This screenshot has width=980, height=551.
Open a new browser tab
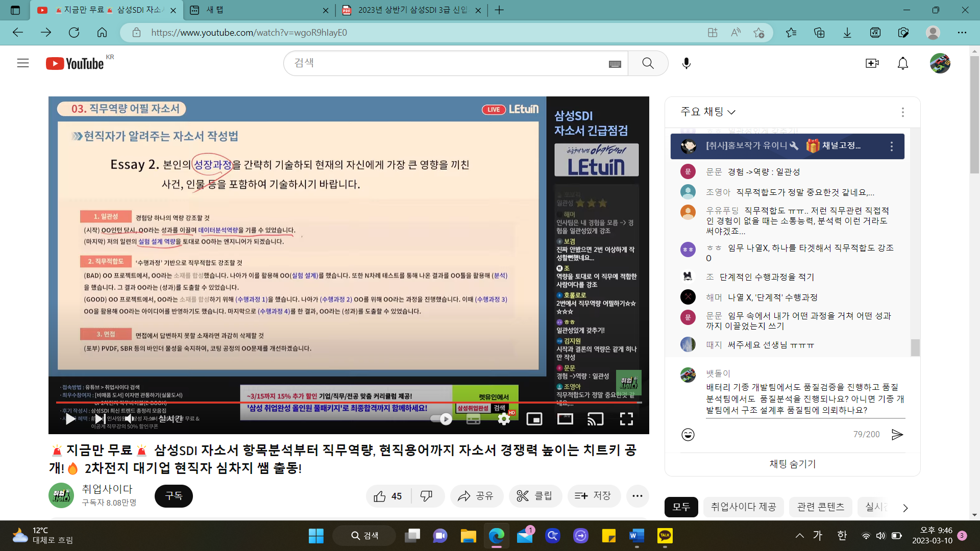pyautogui.click(x=499, y=10)
